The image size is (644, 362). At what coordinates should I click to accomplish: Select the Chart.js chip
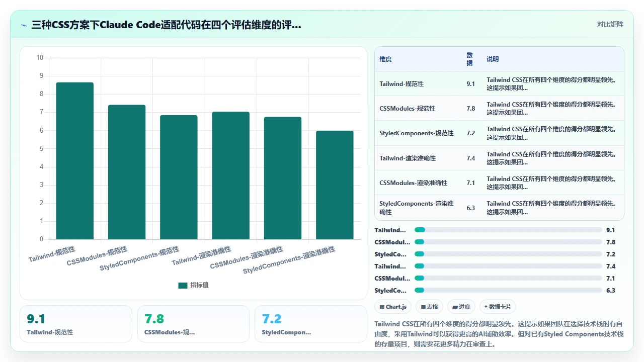click(x=393, y=307)
